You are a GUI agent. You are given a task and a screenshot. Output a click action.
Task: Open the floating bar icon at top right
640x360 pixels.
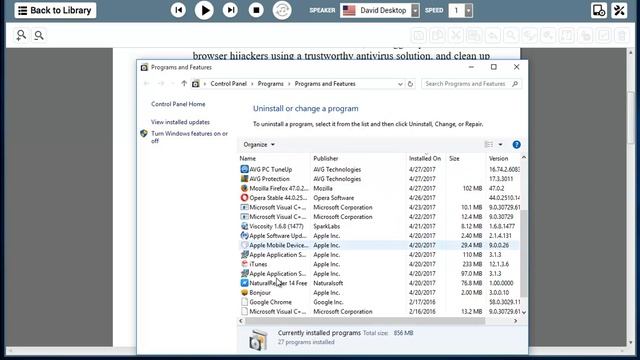tap(599, 10)
